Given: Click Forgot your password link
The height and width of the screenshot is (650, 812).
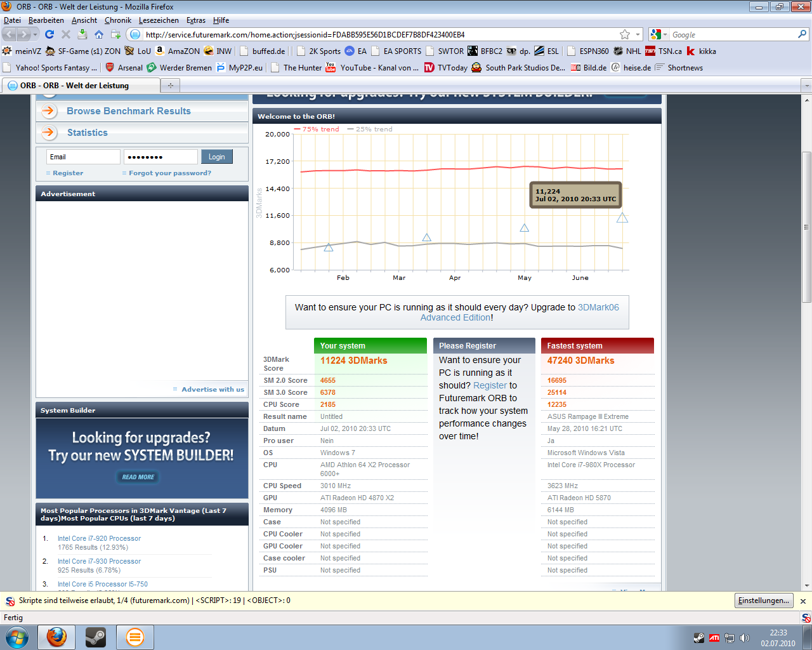Looking at the screenshot, I should tap(170, 173).
